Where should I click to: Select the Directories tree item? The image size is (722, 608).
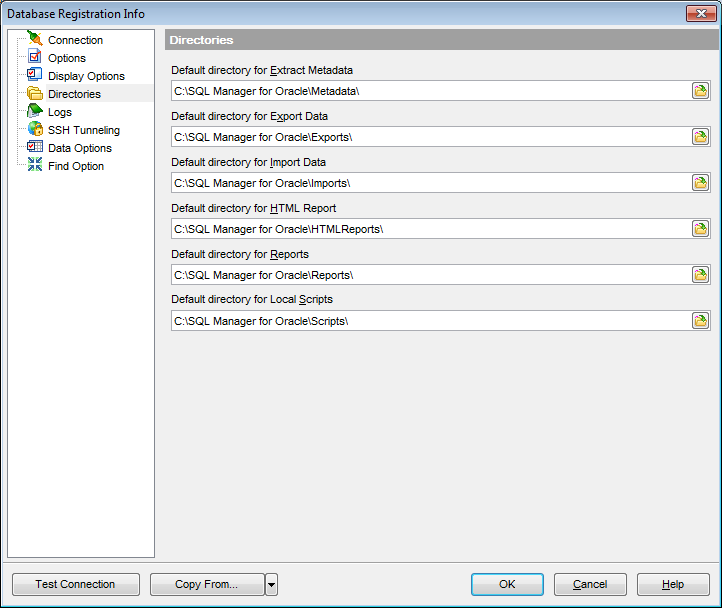74,94
